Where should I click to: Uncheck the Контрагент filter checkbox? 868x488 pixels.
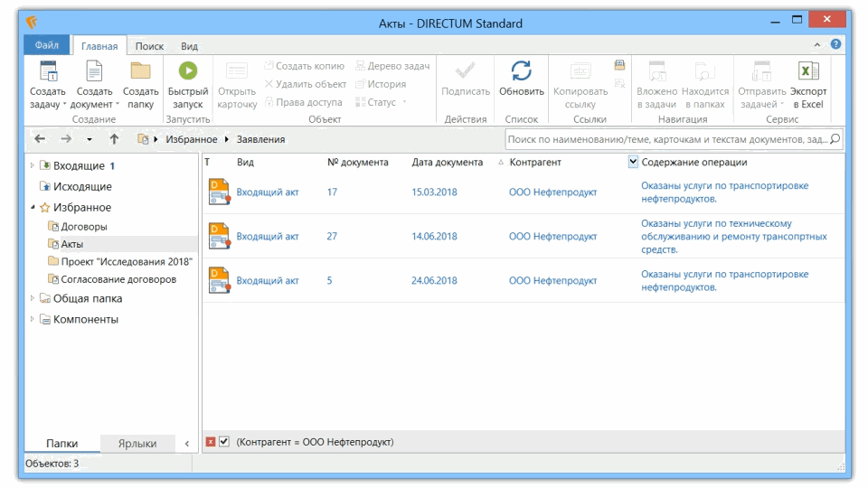(224, 442)
